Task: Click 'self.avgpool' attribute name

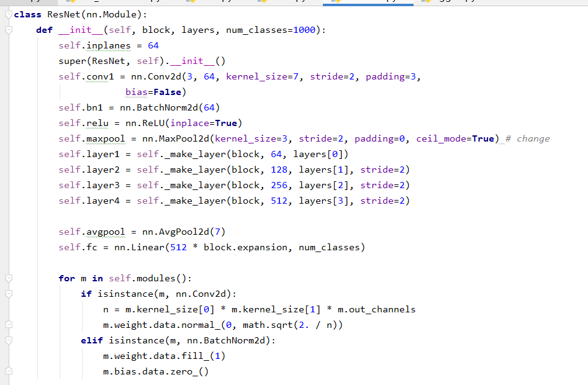Action: 92,232
